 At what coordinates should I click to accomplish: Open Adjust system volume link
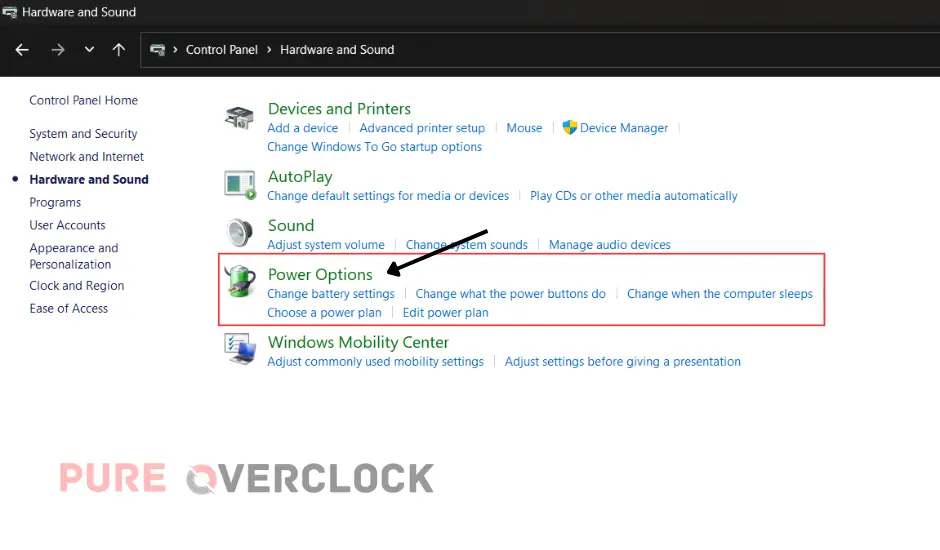point(325,245)
